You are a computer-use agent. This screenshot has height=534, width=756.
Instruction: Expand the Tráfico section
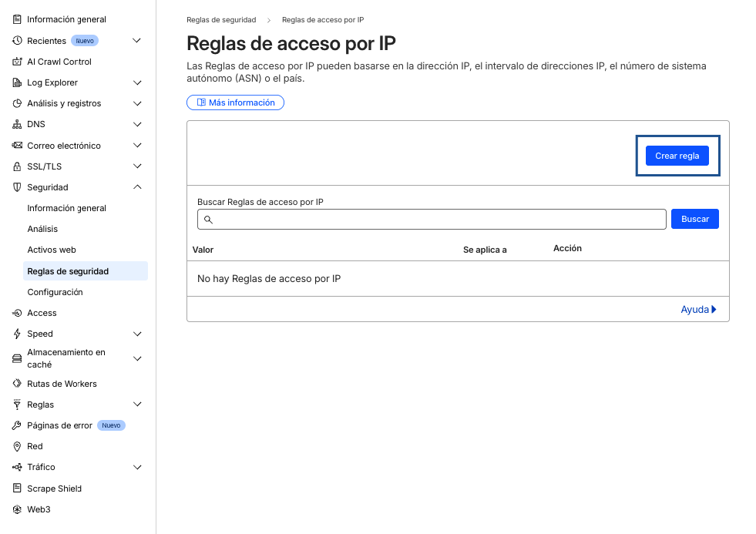(137, 467)
